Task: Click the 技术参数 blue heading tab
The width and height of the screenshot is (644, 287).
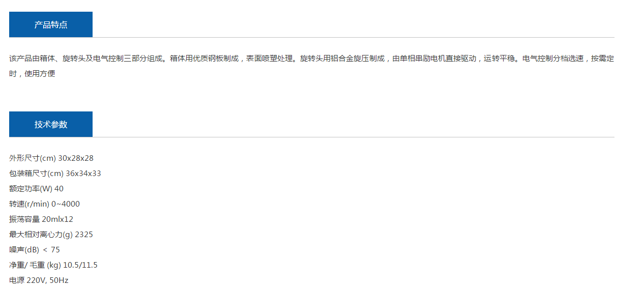Action: pos(51,124)
